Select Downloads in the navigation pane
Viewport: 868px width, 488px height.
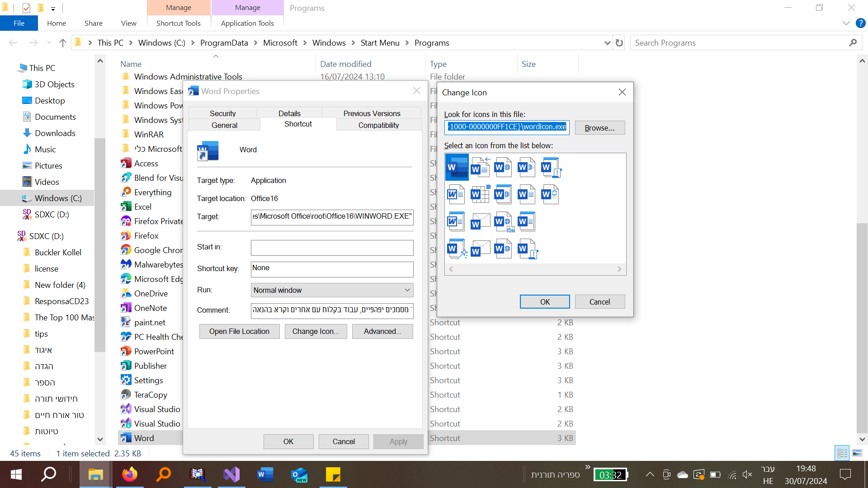click(55, 133)
